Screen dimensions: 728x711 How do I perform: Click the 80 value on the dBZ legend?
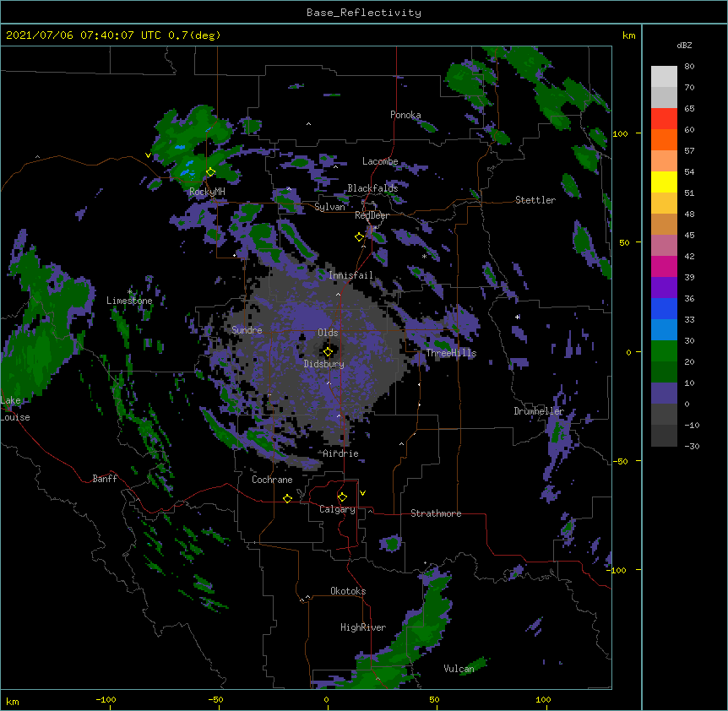689,67
